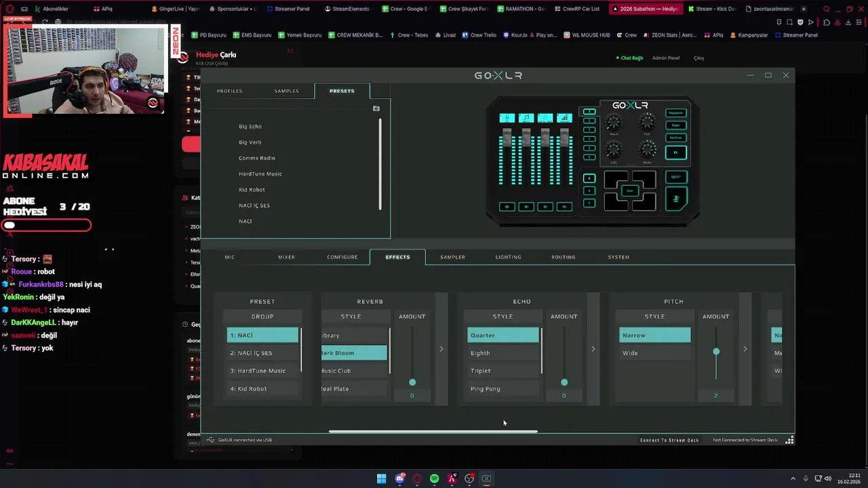Open the Lighting tab
The height and width of the screenshot is (488, 868).
pyautogui.click(x=508, y=257)
